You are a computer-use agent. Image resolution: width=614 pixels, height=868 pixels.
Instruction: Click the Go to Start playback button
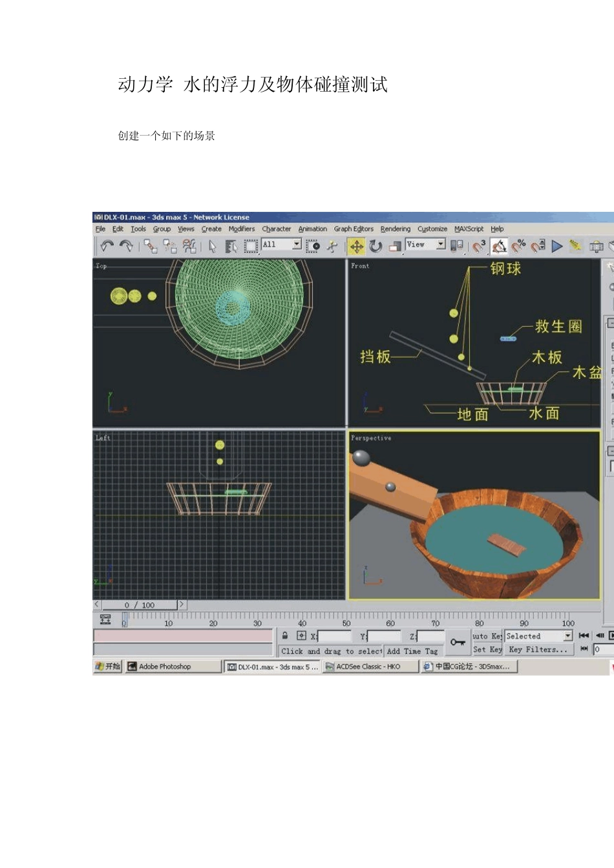(584, 636)
